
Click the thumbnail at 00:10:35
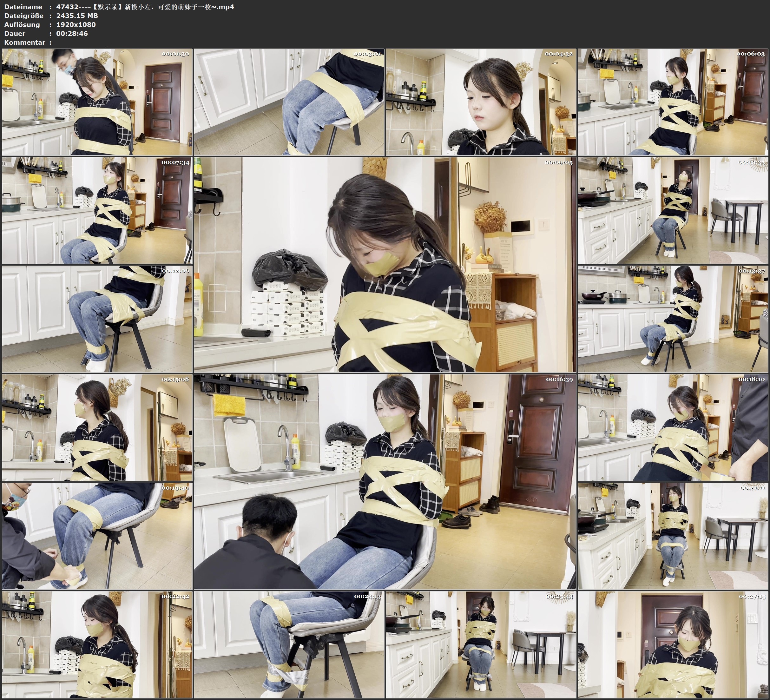click(673, 210)
